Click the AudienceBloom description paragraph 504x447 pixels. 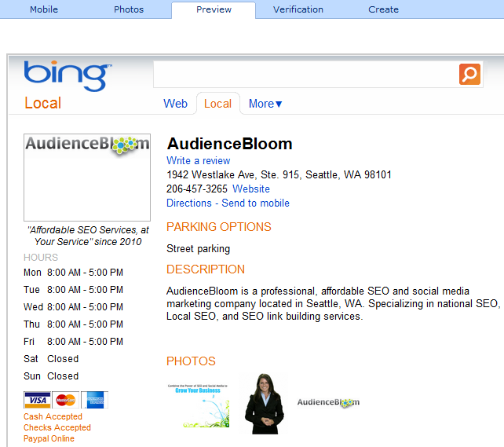pyautogui.click(x=334, y=303)
